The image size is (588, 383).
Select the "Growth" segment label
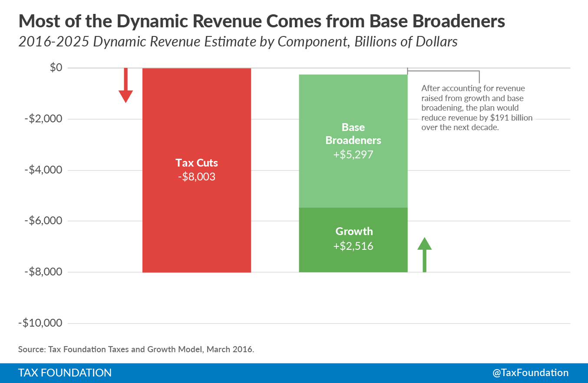pos(354,231)
